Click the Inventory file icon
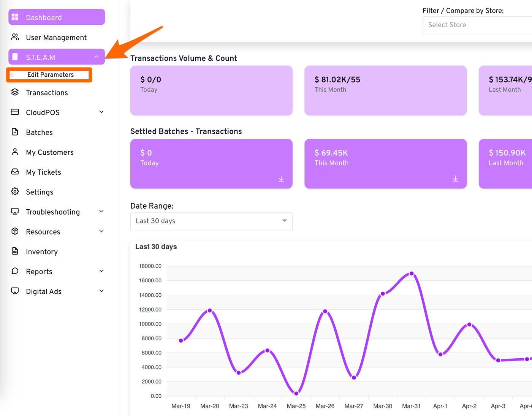 pos(15,251)
